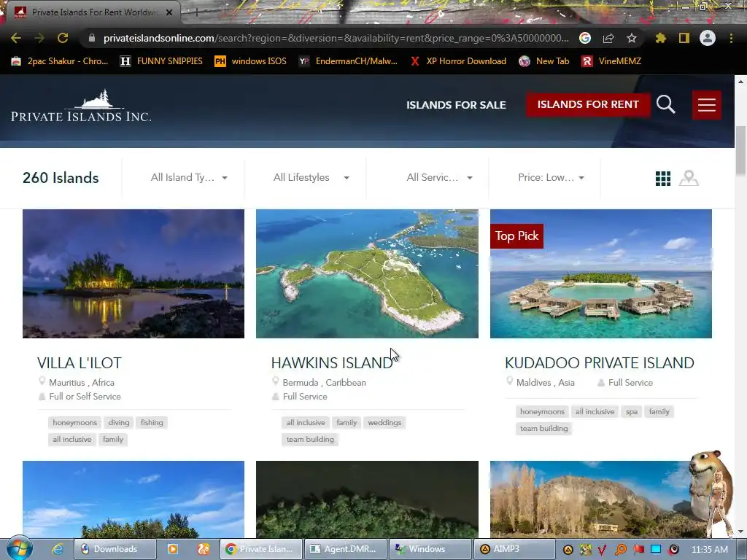Click the tray red flag icon

coord(639,549)
